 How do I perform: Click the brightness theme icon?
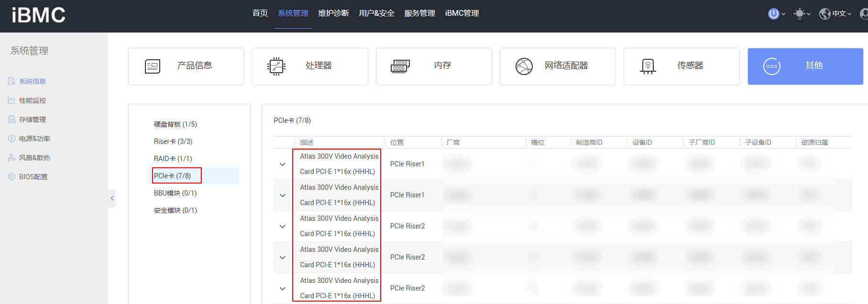coord(799,14)
